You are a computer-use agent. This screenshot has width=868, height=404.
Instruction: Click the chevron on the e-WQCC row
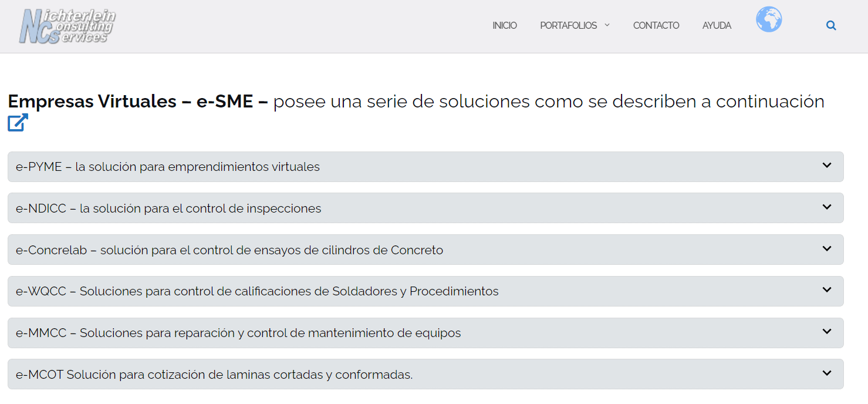827,290
